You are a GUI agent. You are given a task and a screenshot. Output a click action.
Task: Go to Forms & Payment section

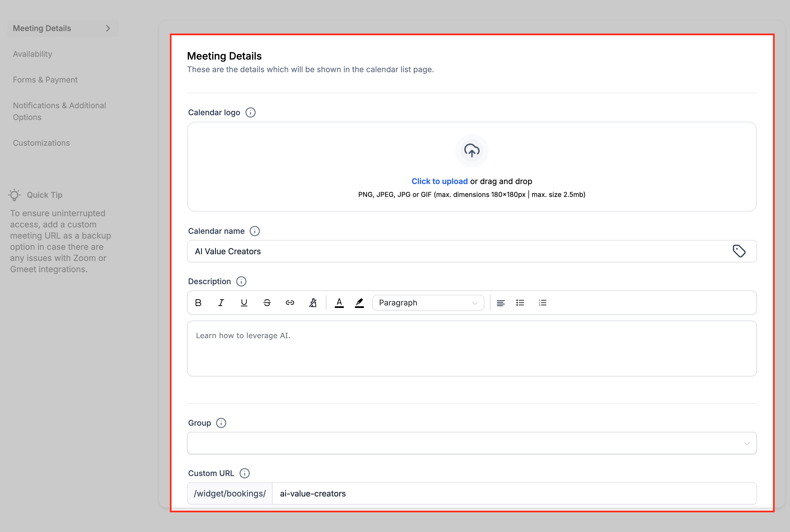45,80
